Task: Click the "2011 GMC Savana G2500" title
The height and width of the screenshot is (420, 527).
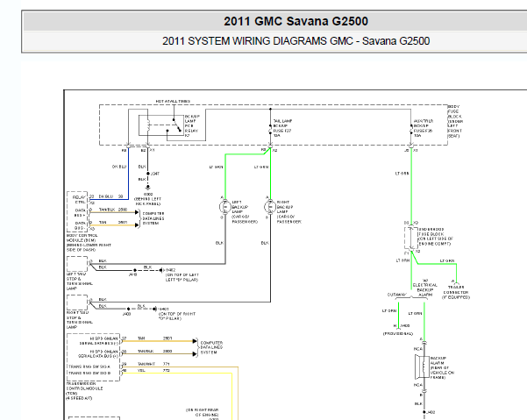Action: [x=296, y=21]
